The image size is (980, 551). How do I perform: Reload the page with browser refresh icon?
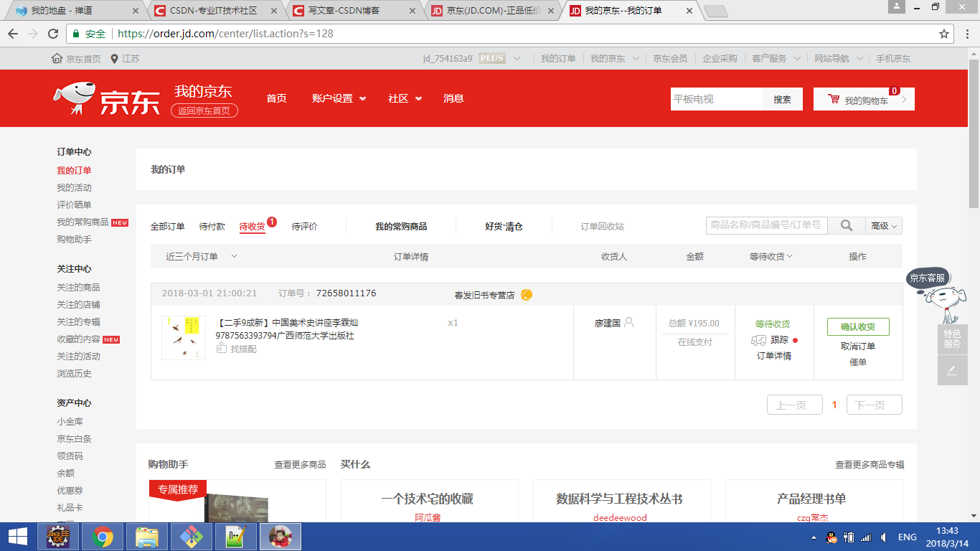53,34
